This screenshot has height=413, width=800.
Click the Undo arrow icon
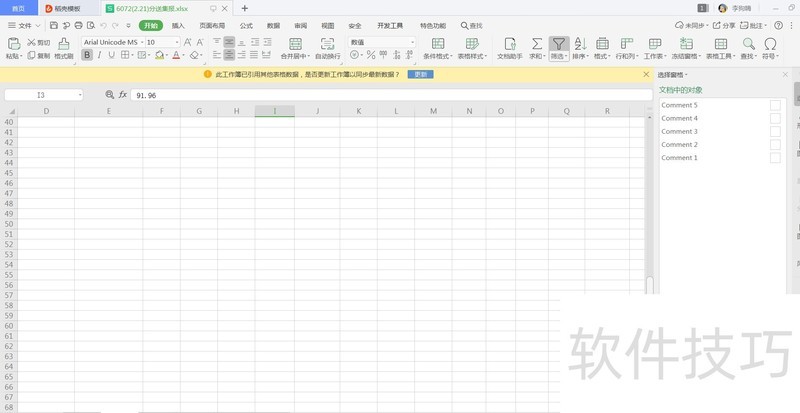[104, 25]
